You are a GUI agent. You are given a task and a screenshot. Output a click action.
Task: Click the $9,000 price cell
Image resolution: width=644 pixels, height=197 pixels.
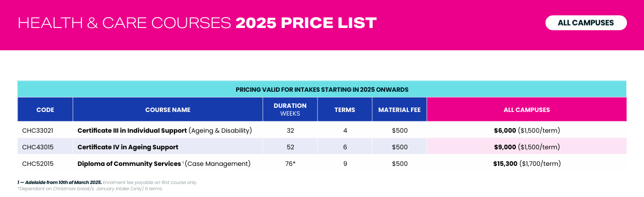pos(527,147)
